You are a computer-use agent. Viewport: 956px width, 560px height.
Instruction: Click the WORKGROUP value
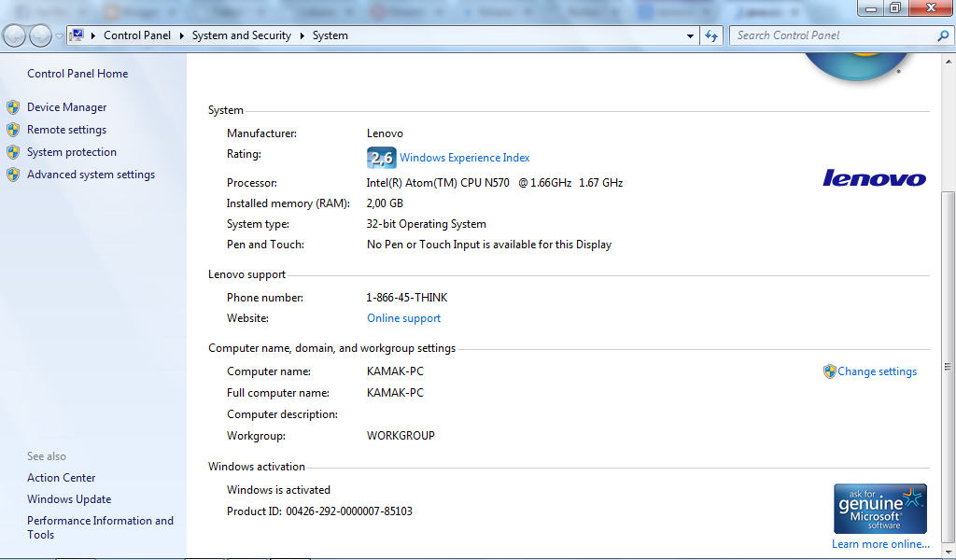click(401, 436)
